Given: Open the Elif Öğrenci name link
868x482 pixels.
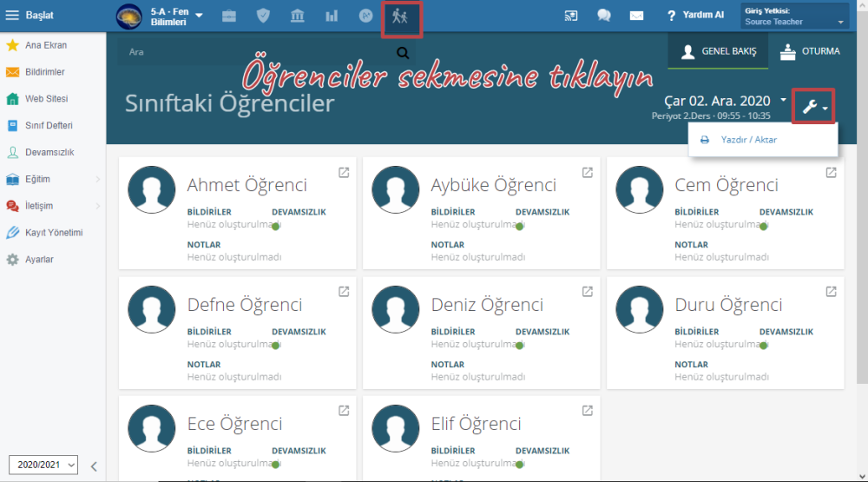Looking at the screenshot, I should pyautogui.click(x=476, y=424).
